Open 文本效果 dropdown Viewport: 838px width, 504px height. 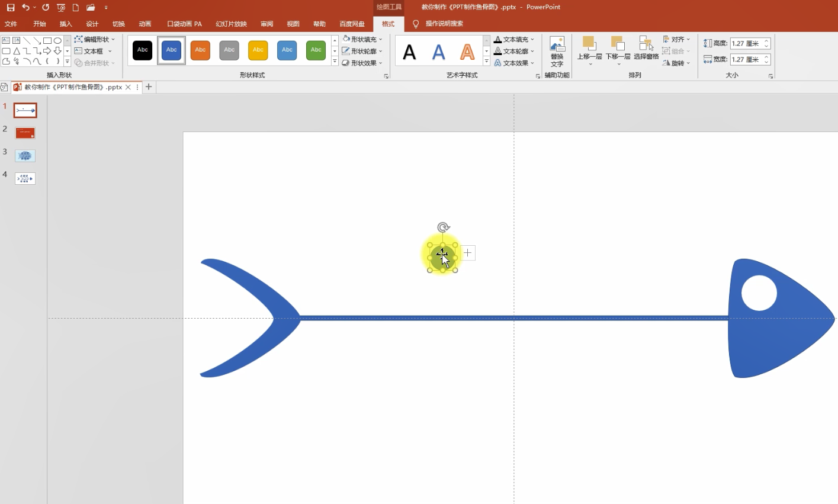515,63
